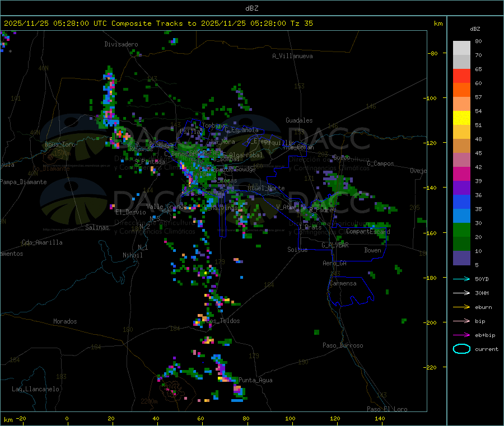Click the 'Morados' map label
Viewport: 504px width, 426px height.
coord(65,321)
